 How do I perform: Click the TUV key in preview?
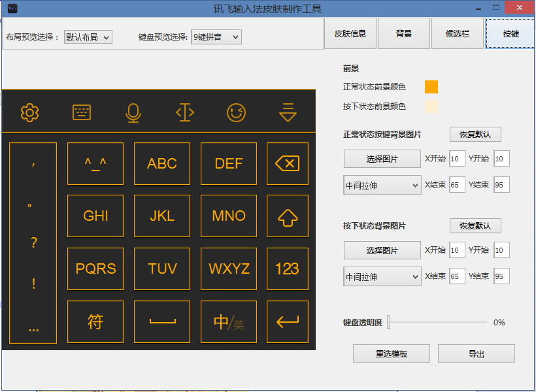click(x=162, y=269)
